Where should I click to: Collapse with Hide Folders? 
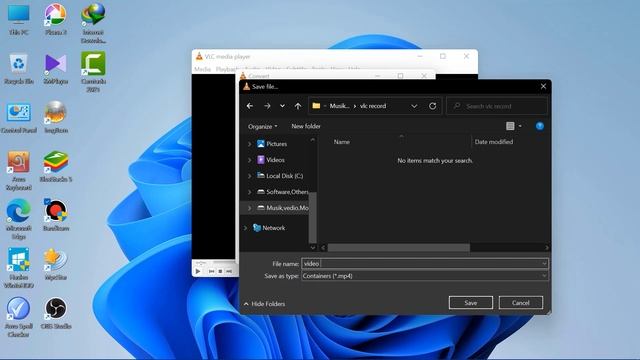264,304
